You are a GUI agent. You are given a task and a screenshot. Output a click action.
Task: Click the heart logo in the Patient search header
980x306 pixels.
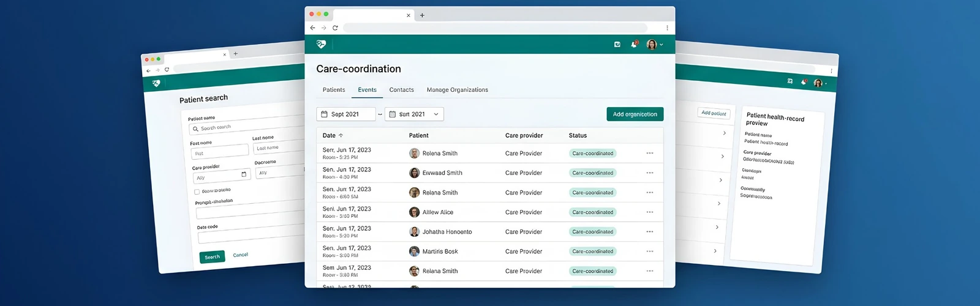tap(156, 83)
